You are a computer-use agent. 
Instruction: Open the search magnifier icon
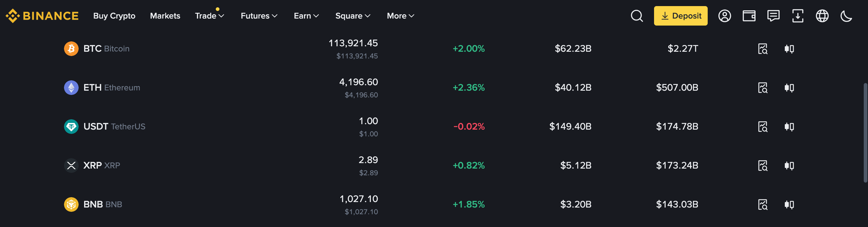[x=636, y=16]
